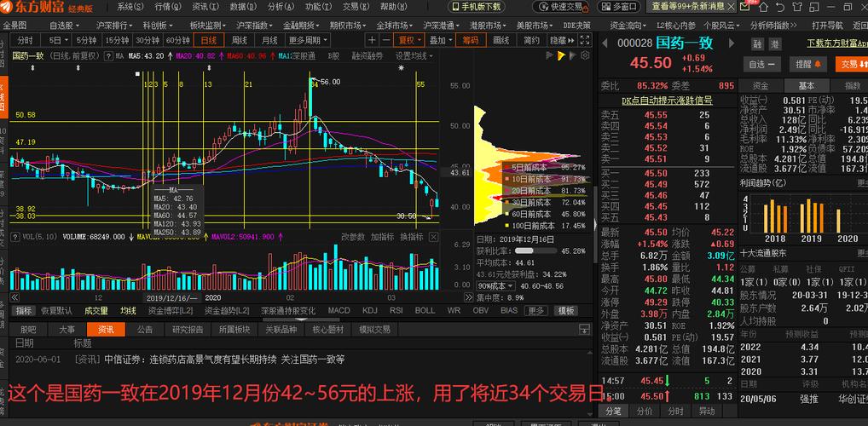Close the volume indicator panel

pyautogui.click(x=433, y=237)
